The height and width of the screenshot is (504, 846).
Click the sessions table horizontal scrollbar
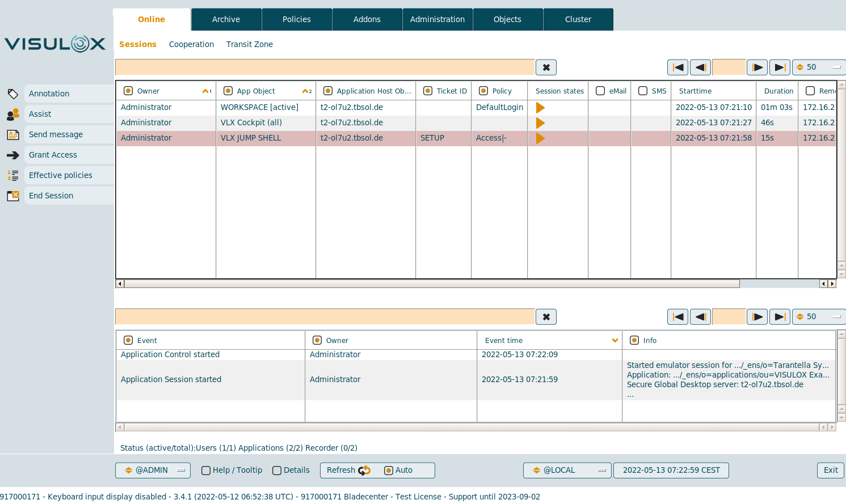coord(431,283)
